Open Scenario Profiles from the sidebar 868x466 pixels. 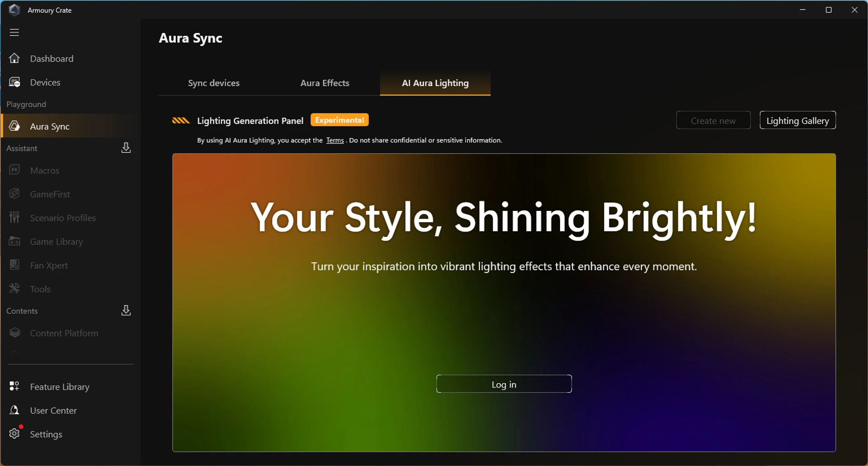tap(70, 218)
